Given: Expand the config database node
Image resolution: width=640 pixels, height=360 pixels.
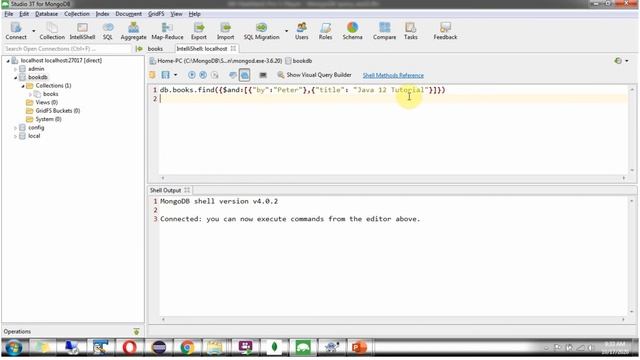Looking at the screenshot, I should (16, 128).
